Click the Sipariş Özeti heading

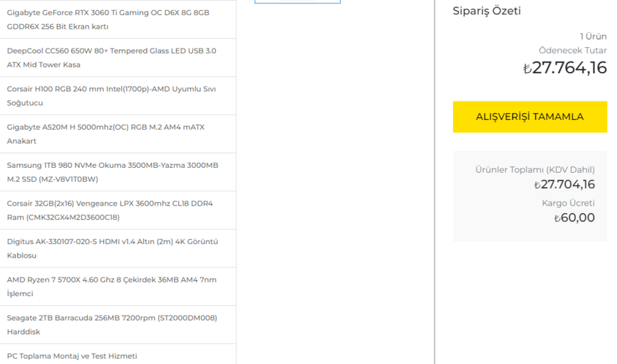486,11
